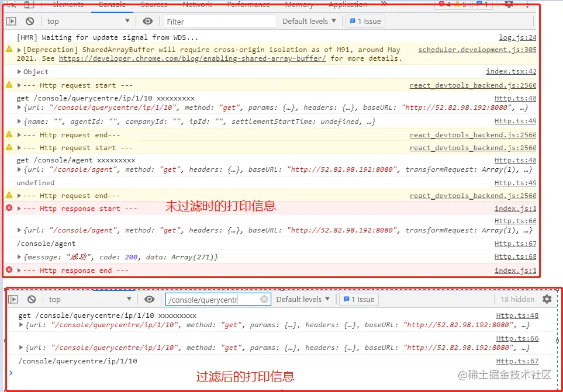Click the '18 hidden' count text
The height and width of the screenshot is (392, 563).
[x=517, y=300]
